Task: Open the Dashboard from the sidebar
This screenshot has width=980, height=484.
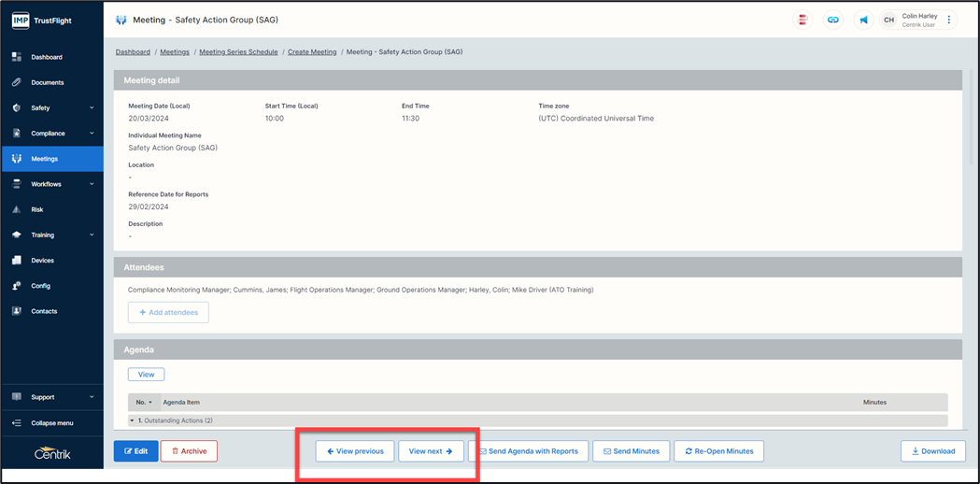Action: click(x=47, y=57)
